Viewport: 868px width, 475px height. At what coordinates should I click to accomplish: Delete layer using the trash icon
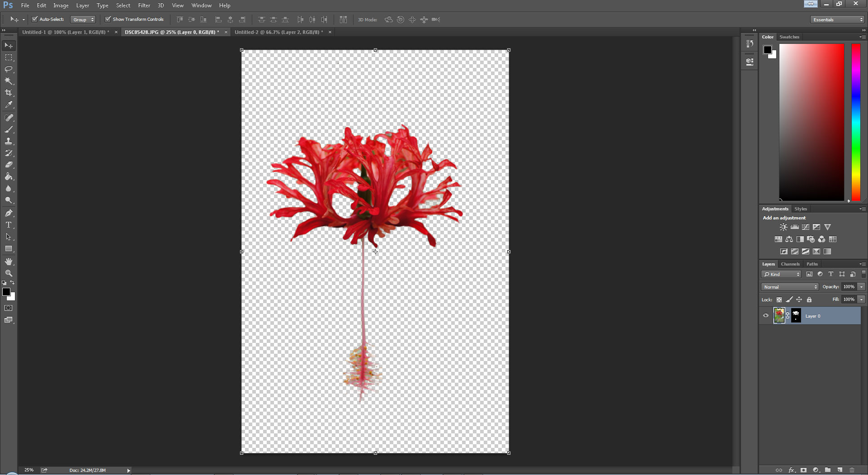click(852, 470)
